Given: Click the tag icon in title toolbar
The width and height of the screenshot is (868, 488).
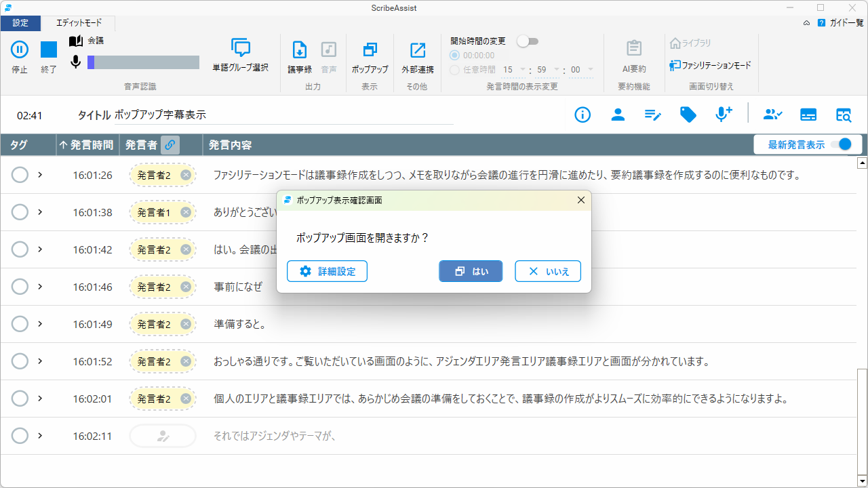Looking at the screenshot, I should [688, 115].
